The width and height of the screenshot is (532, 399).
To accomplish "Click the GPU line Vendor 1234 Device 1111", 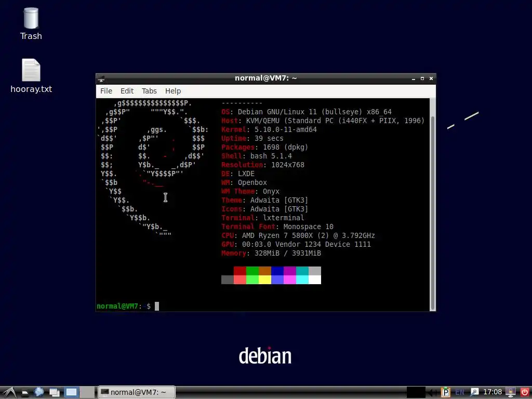I will [x=296, y=244].
